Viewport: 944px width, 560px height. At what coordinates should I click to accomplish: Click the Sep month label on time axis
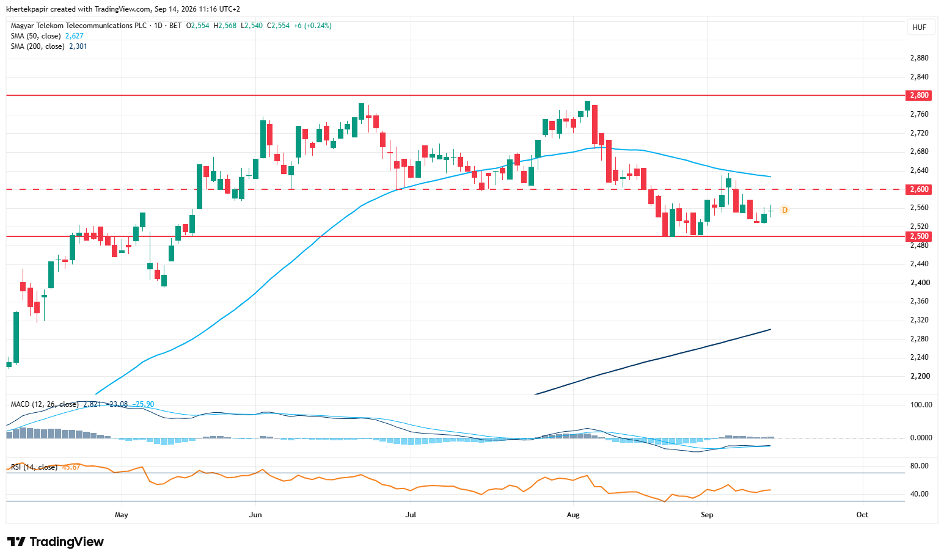[x=707, y=515]
